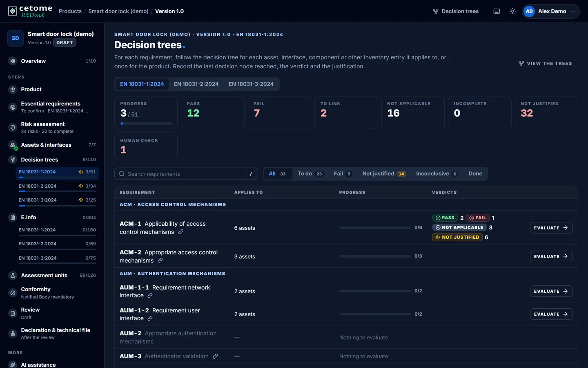
Task: Open Smart door lock (demo) breadcrumb
Action: coord(118,11)
